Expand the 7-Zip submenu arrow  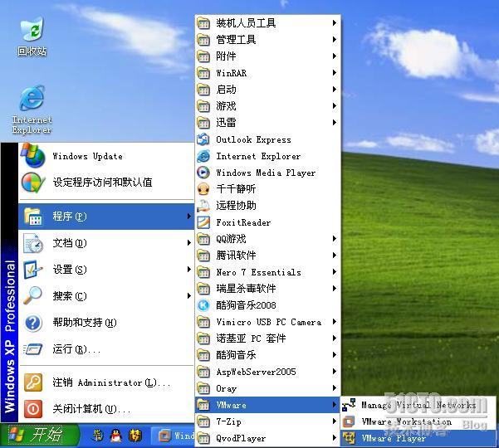click(334, 421)
